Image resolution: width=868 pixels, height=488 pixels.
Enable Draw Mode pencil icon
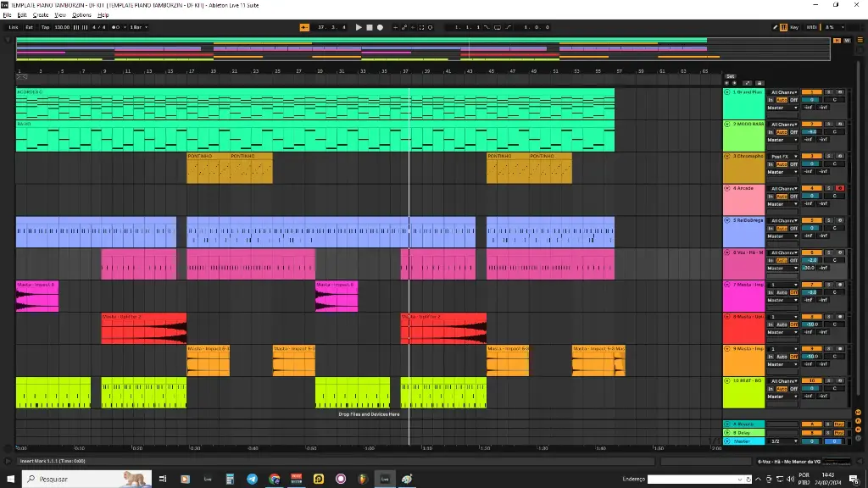click(775, 27)
